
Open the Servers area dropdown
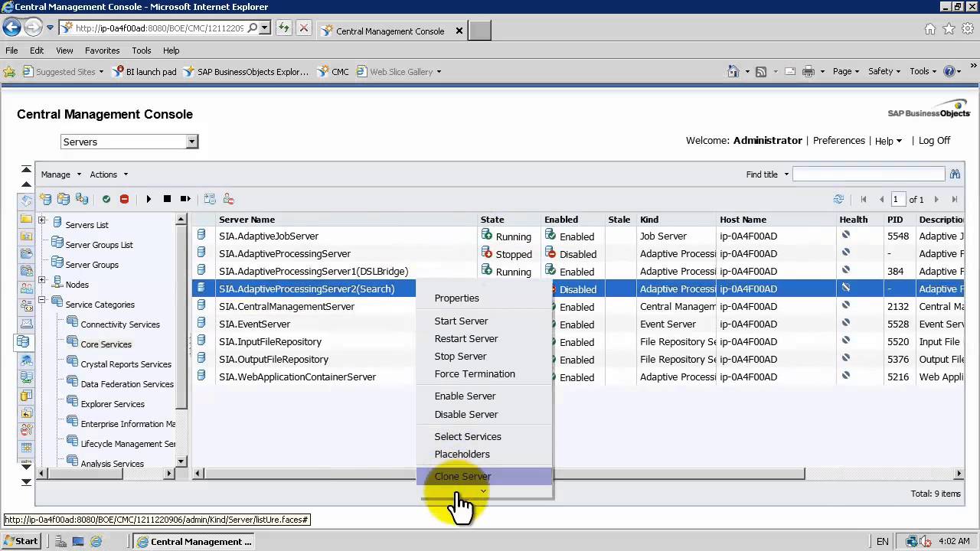tap(192, 142)
